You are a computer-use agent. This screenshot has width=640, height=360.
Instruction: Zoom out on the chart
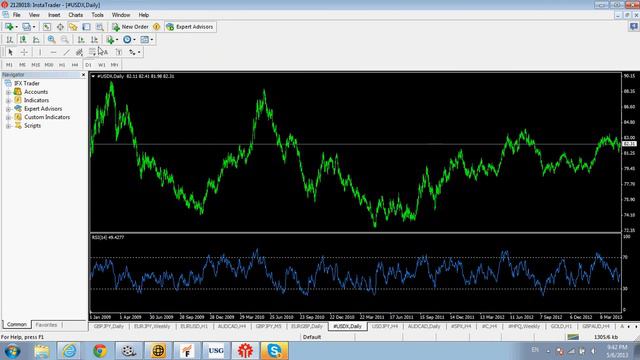[x=64, y=40]
